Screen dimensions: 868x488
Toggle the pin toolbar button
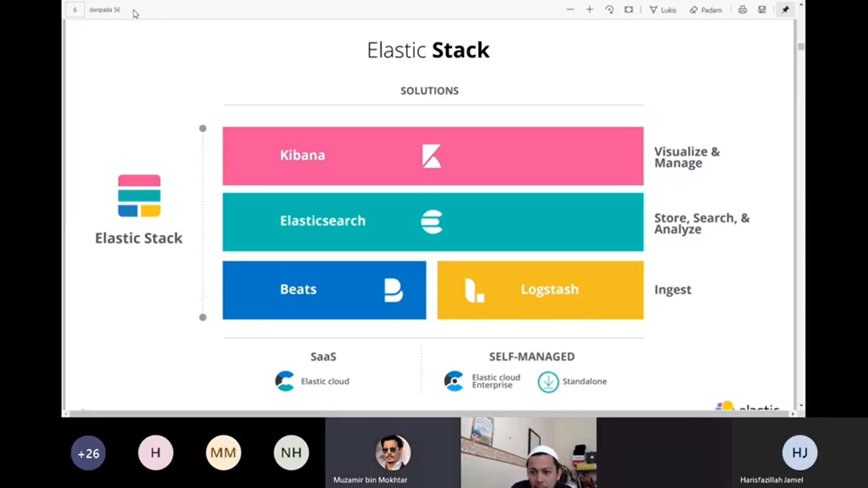(x=785, y=10)
